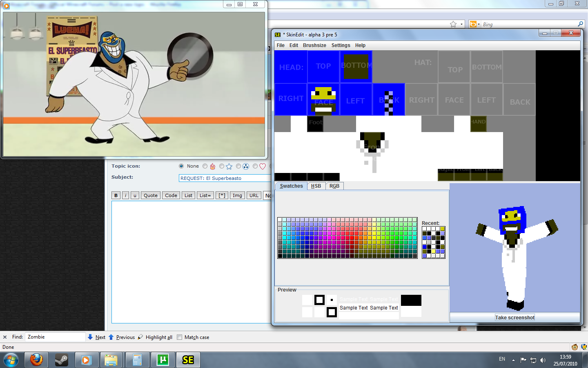The width and height of the screenshot is (588, 368).
Task: Show hidden tray icons arrow
Action: tap(514, 360)
